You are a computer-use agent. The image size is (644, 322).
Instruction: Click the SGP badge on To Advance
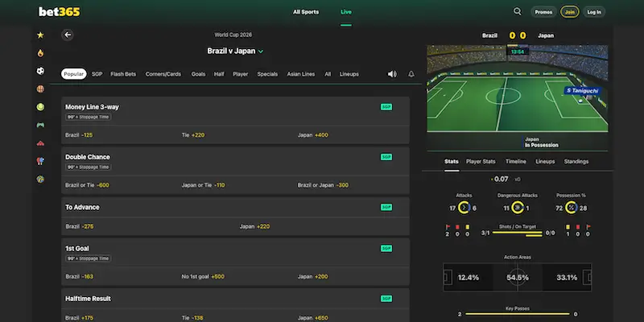tap(386, 207)
